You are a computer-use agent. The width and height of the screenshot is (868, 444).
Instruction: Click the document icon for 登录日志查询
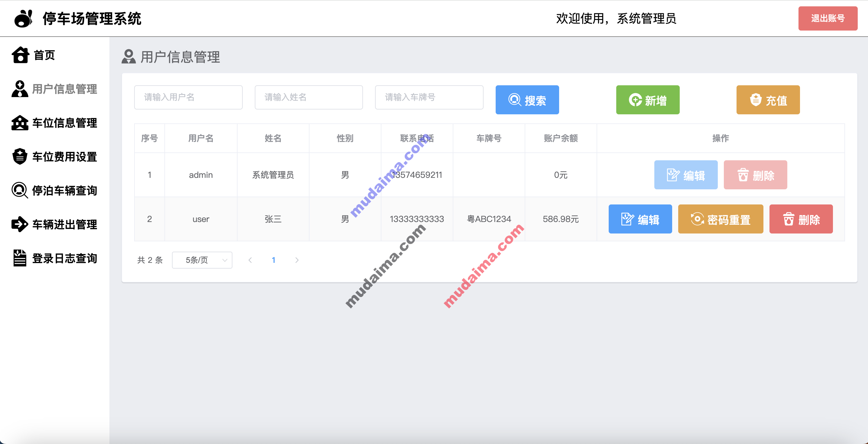pos(20,258)
